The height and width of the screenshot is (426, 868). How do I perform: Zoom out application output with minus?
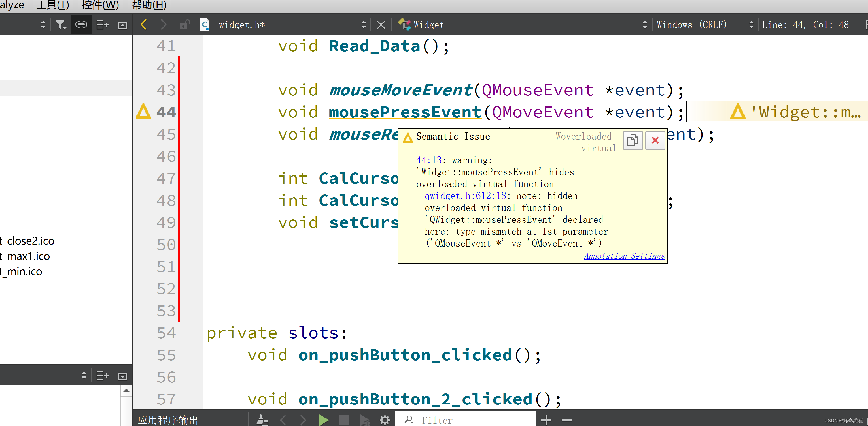pyautogui.click(x=566, y=419)
